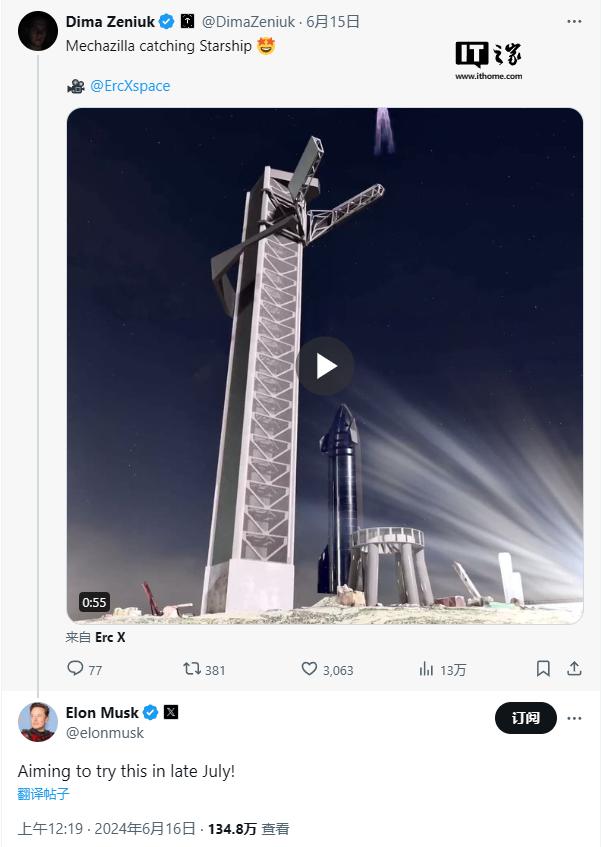Translate post via 翻译帖子 link
The width and height of the screenshot is (601, 847).
point(44,794)
